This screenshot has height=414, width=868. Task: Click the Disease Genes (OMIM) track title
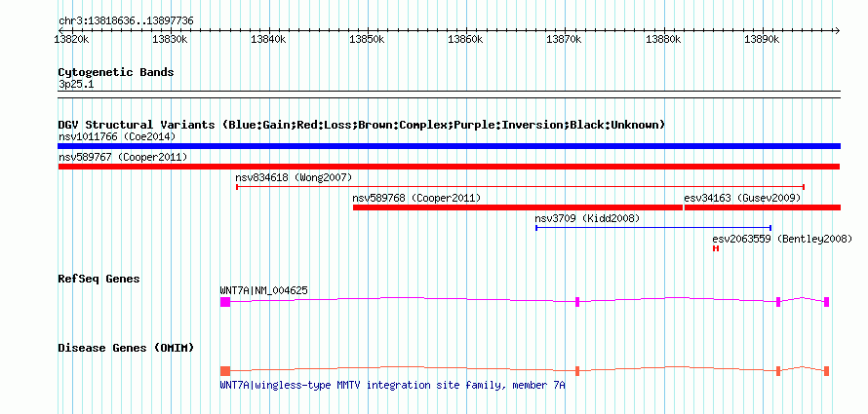126,348
